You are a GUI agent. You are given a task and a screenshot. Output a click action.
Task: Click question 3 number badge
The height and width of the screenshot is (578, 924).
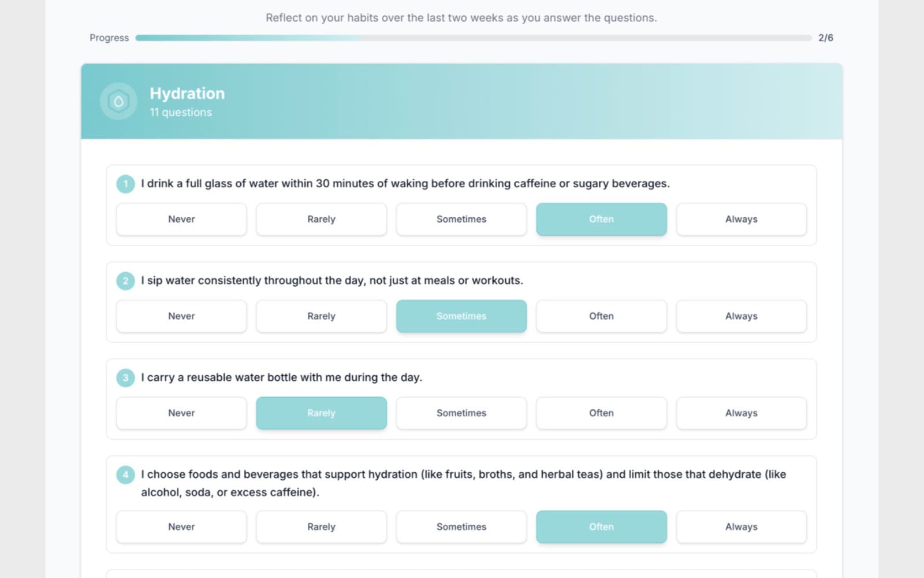125,378
